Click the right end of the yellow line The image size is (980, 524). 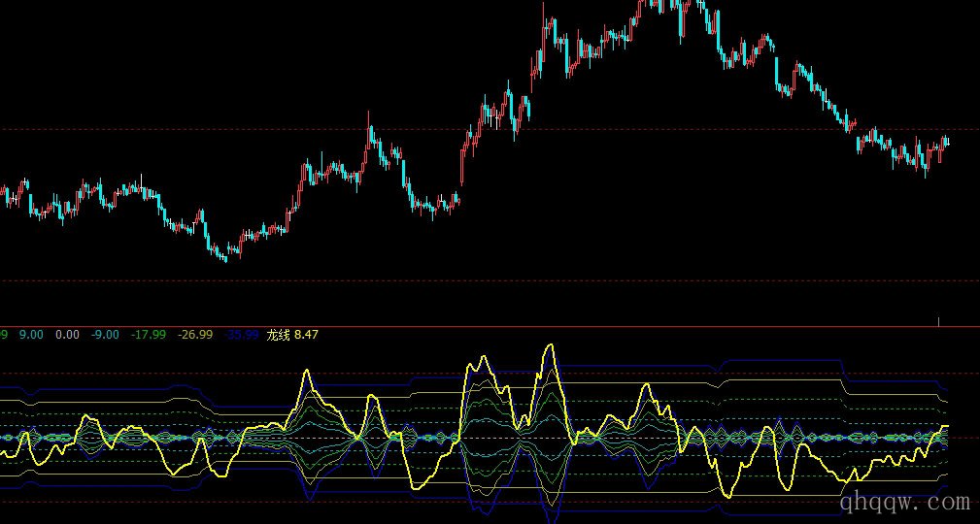945,426
